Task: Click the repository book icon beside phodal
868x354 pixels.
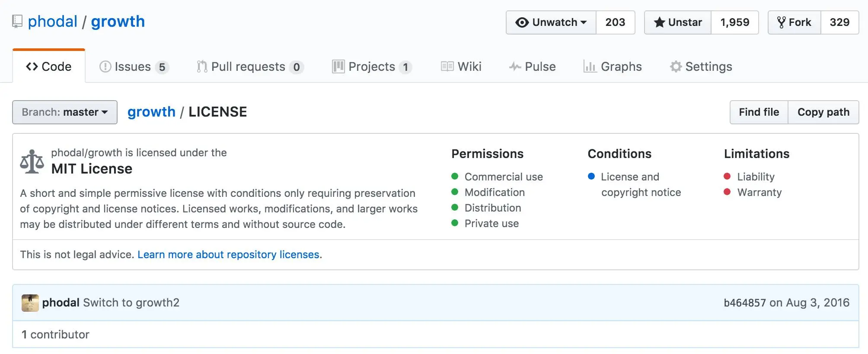Action: 17,22
